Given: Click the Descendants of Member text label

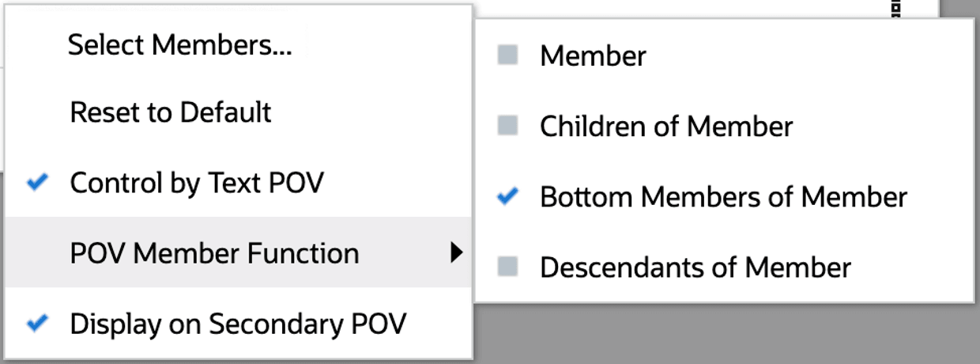Looking at the screenshot, I should [695, 267].
